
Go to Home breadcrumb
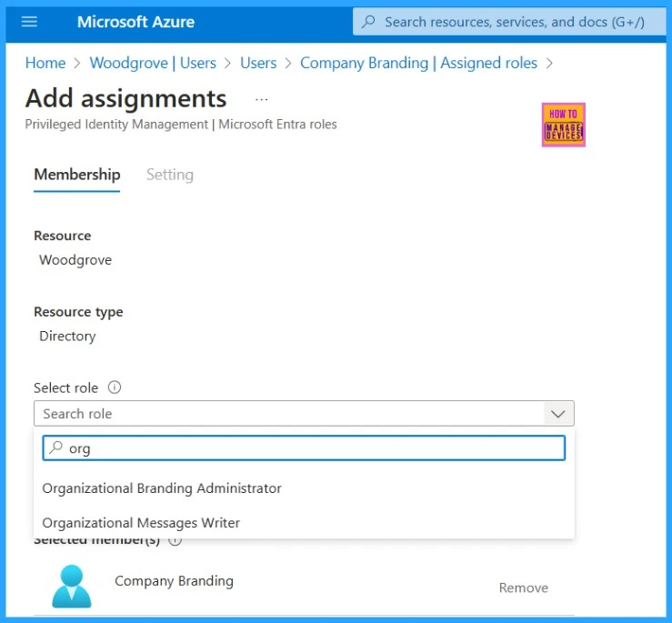(x=45, y=63)
